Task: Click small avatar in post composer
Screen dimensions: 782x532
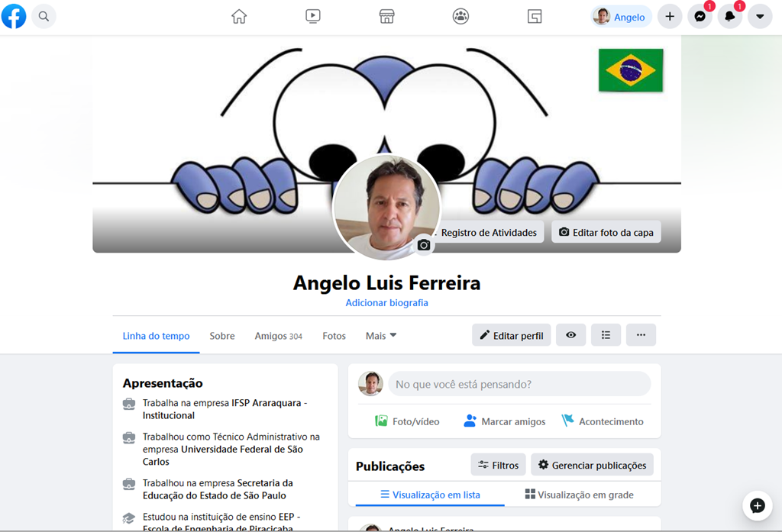Action: click(x=370, y=383)
